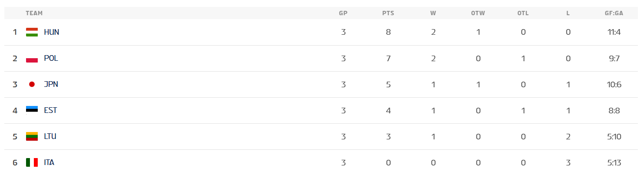Open the ITA team page
This screenshot has height=175, width=644.
[49, 162]
